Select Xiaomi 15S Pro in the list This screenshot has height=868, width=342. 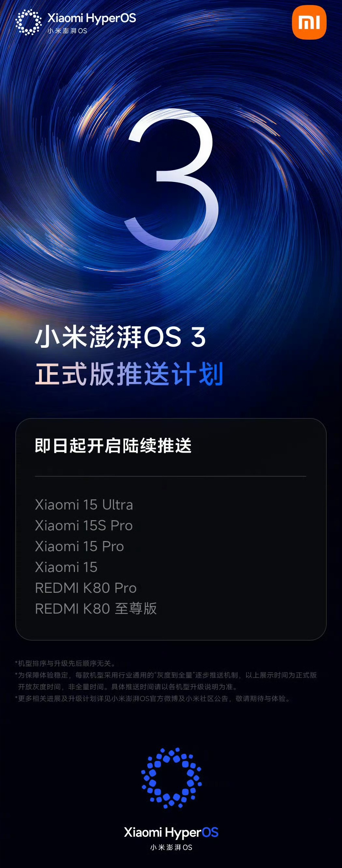coord(84,525)
